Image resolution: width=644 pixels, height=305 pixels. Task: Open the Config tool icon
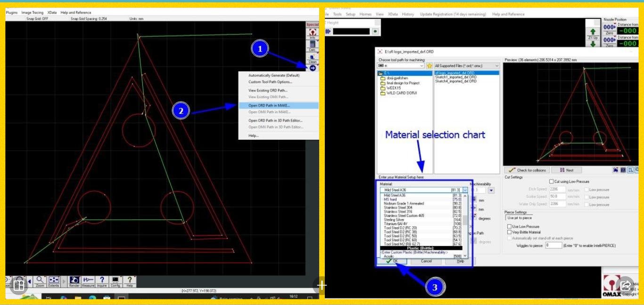coord(116,281)
